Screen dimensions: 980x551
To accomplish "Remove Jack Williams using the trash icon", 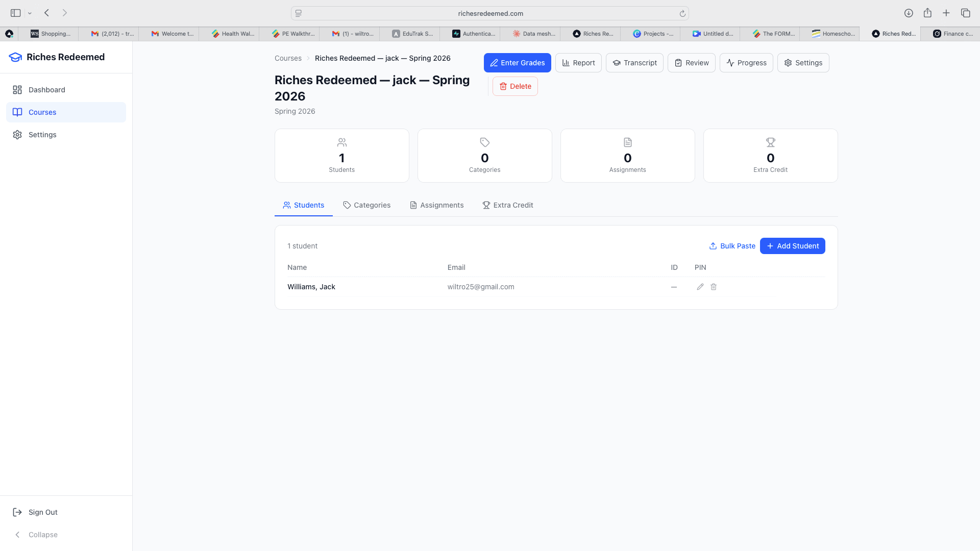I will (713, 287).
